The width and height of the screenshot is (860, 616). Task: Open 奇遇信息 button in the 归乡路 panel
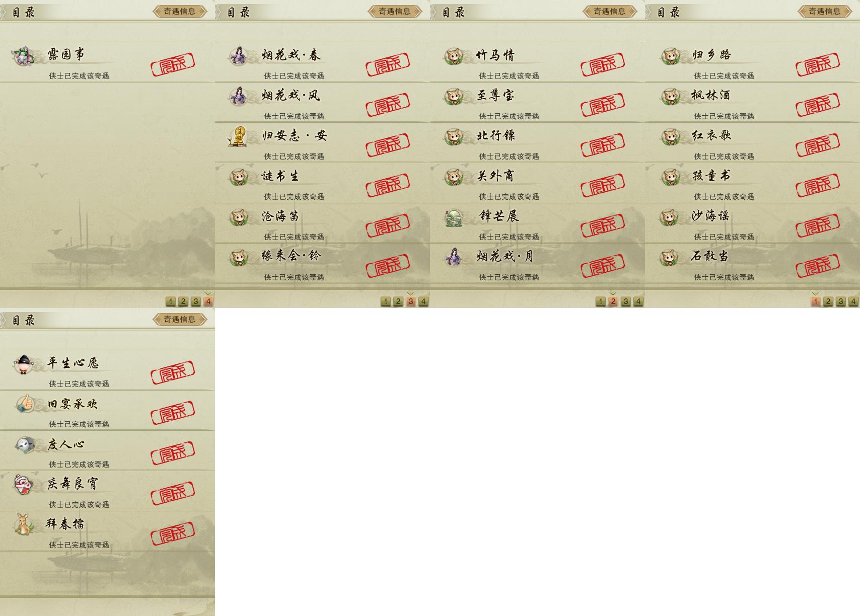pos(824,11)
